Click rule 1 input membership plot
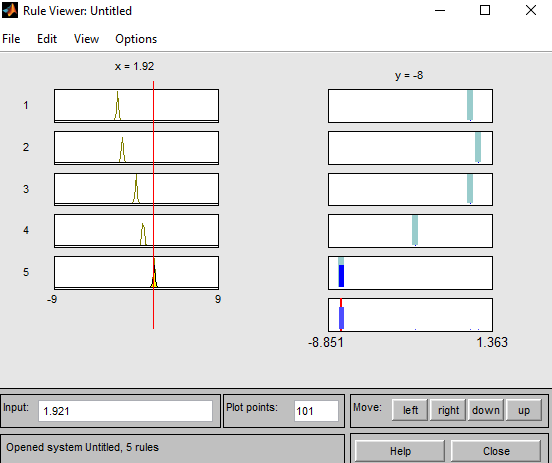 click(x=136, y=106)
